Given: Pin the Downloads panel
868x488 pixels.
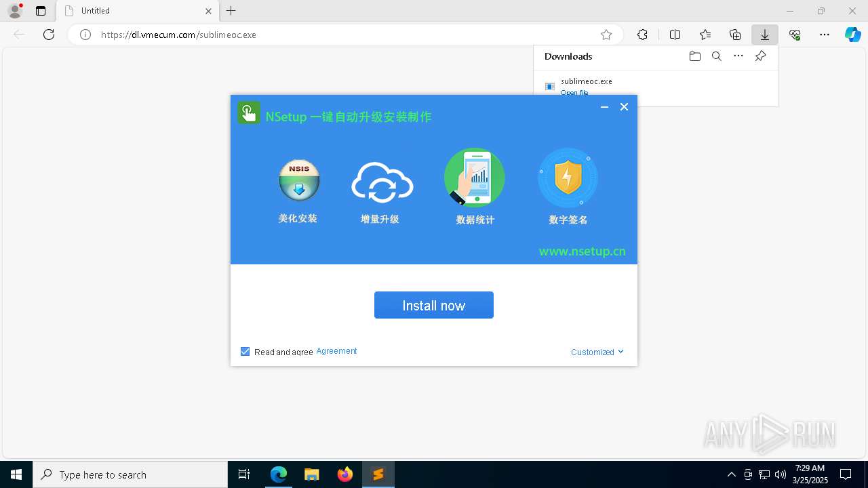Looking at the screenshot, I should (x=760, y=56).
